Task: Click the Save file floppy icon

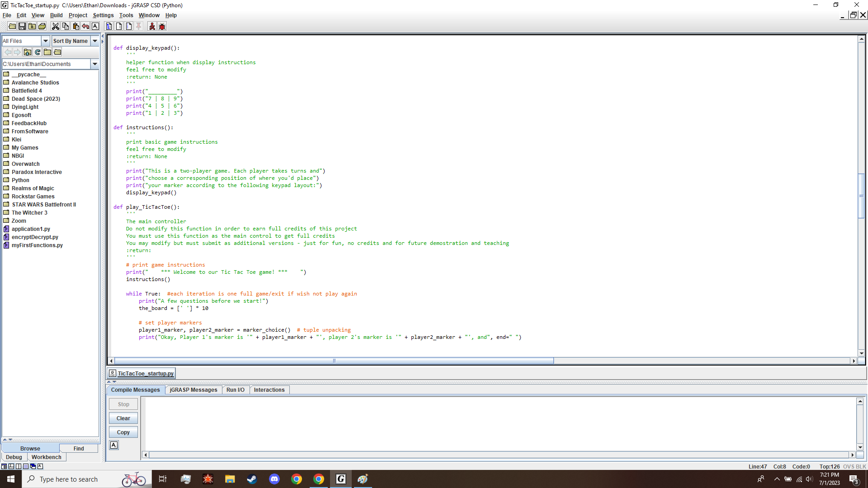Action: tap(22, 27)
